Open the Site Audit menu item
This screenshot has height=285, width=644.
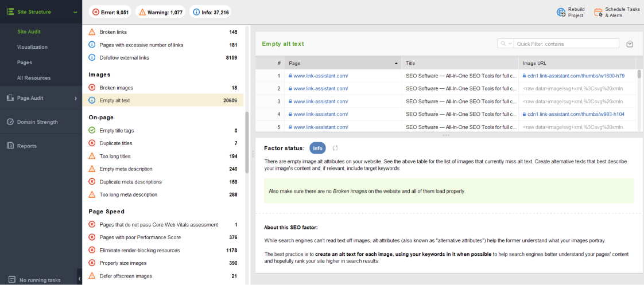29,32
